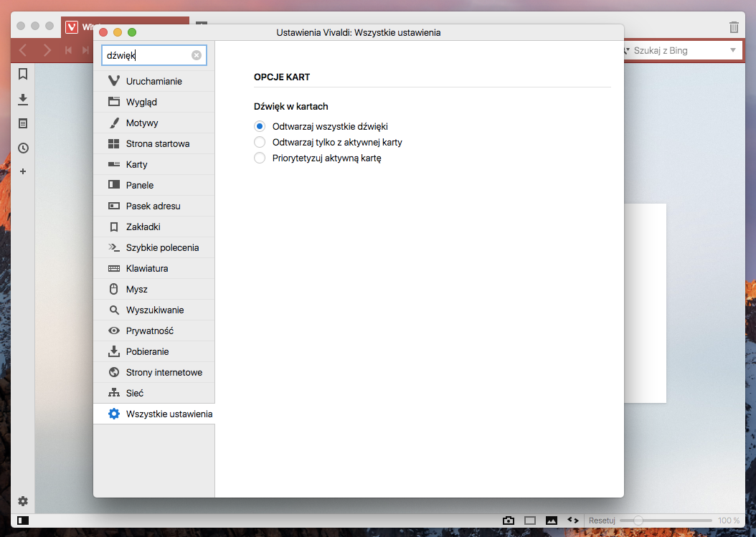Capture page with camera icon
The height and width of the screenshot is (537, 756).
(508, 521)
